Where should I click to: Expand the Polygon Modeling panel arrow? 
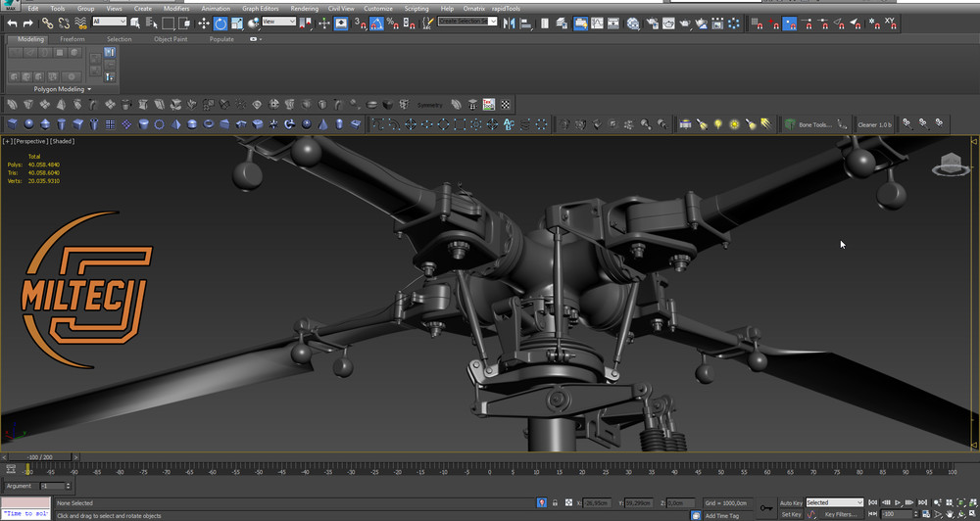point(89,89)
